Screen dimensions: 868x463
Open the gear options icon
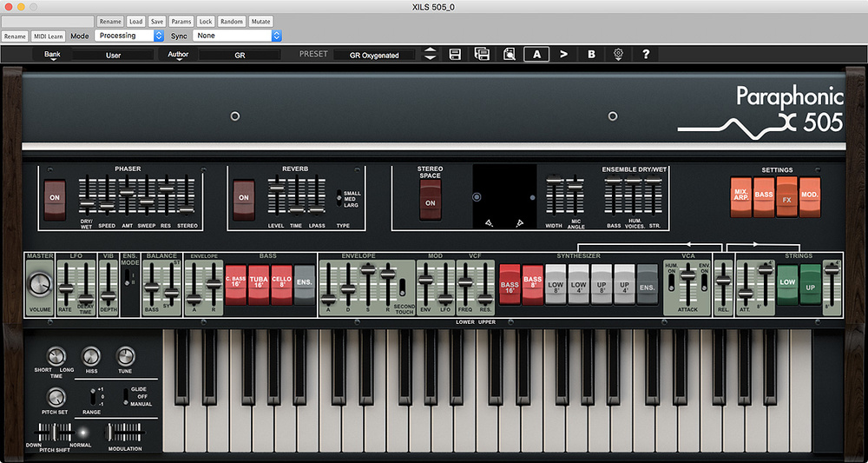(x=618, y=54)
